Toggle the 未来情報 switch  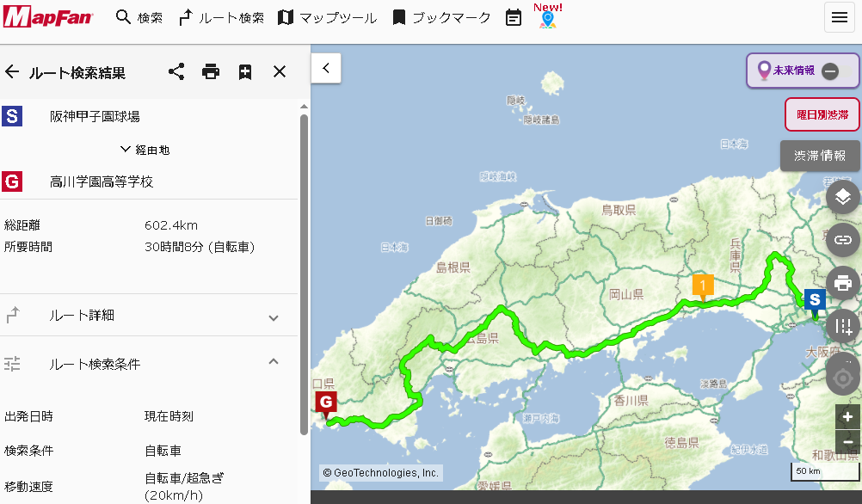[x=829, y=71]
